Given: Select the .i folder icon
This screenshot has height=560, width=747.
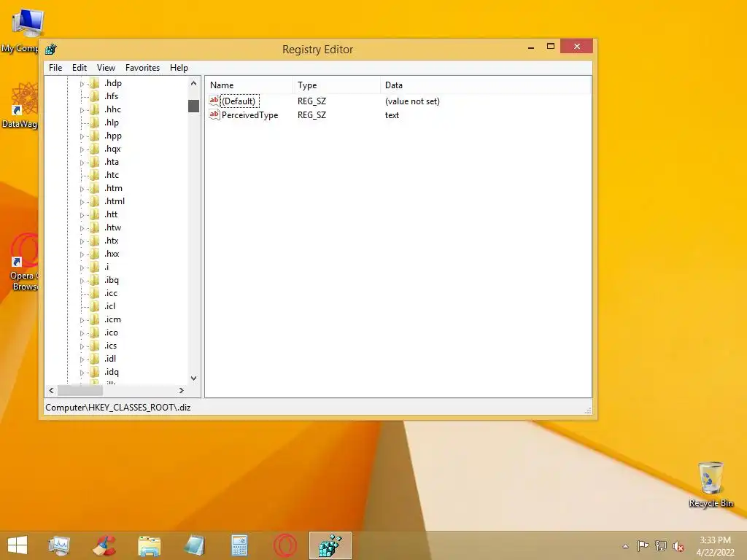Looking at the screenshot, I should click(x=95, y=267).
